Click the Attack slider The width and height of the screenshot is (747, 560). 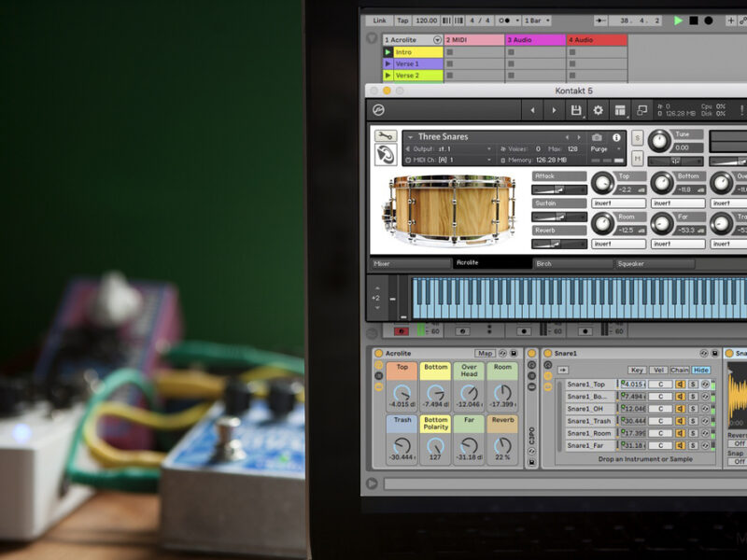tap(559, 189)
